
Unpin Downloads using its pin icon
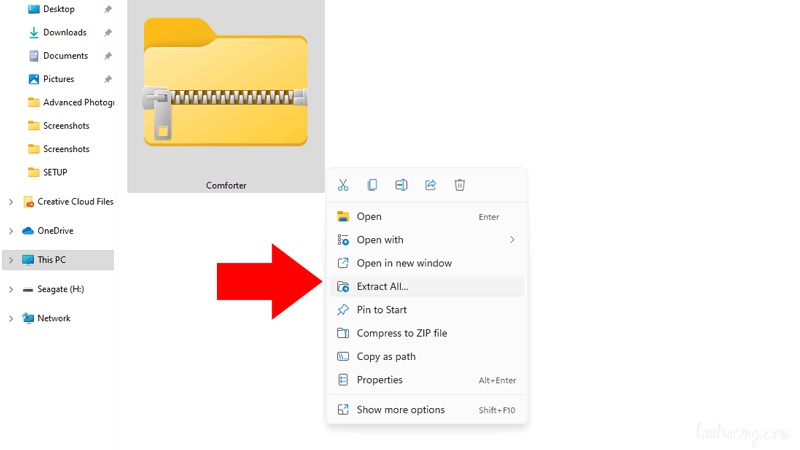click(108, 33)
